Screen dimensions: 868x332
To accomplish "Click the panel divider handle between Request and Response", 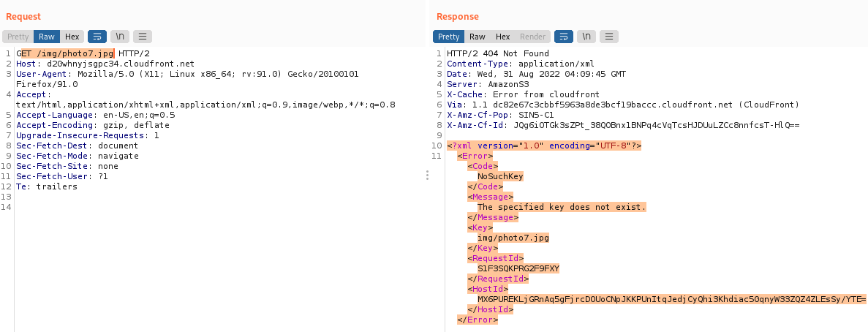I will click(427, 176).
